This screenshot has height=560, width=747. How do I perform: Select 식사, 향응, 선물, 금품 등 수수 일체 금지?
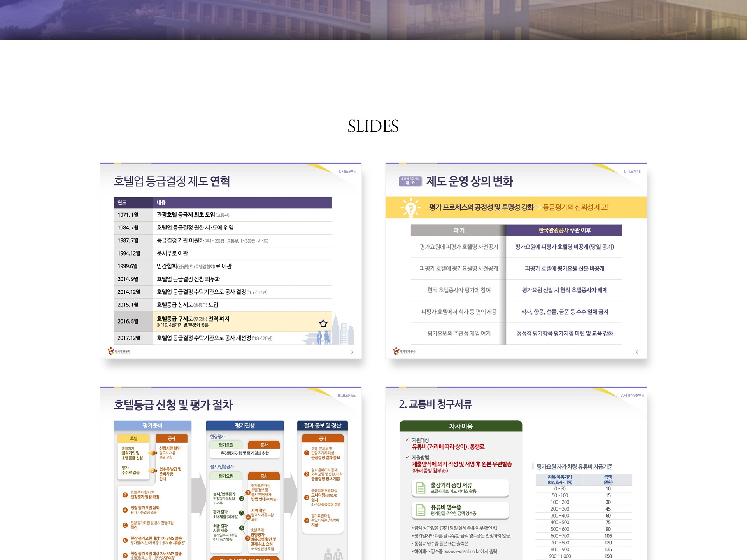point(565,312)
